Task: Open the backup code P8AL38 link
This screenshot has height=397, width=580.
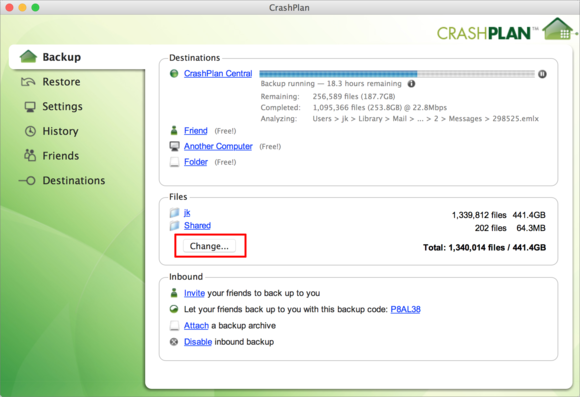Action: pyautogui.click(x=405, y=309)
